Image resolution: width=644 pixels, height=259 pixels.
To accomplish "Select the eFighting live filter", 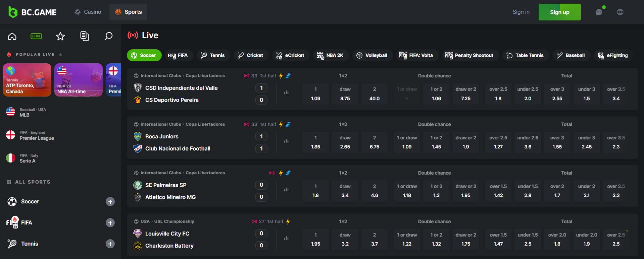I will (x=613, y=55).
